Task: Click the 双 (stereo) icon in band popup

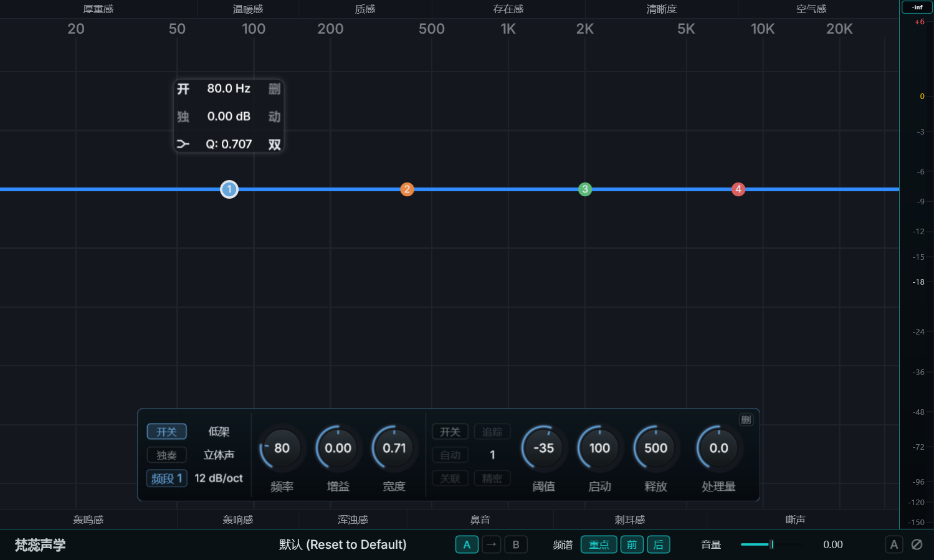Action: point(274,145)
